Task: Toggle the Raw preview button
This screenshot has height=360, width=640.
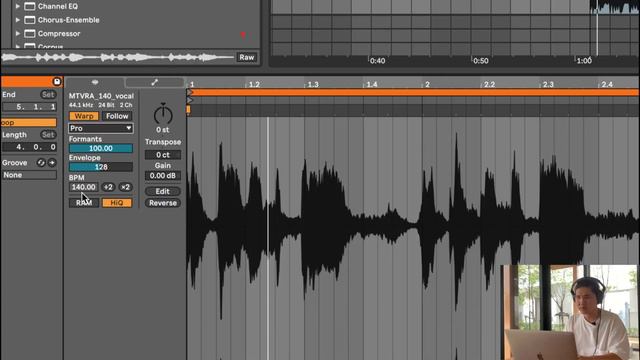Action: coord(247,57)
